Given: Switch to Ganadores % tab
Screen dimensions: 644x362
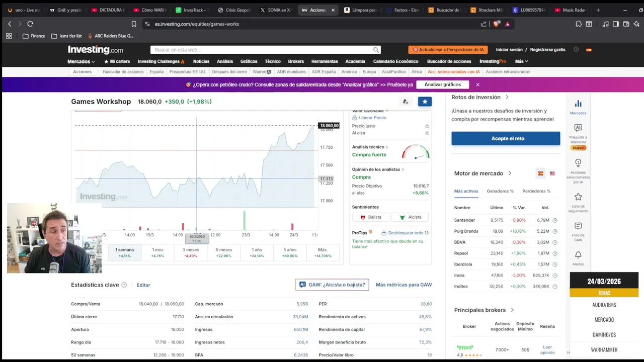Looking at the screenshot, I should 500,191.
